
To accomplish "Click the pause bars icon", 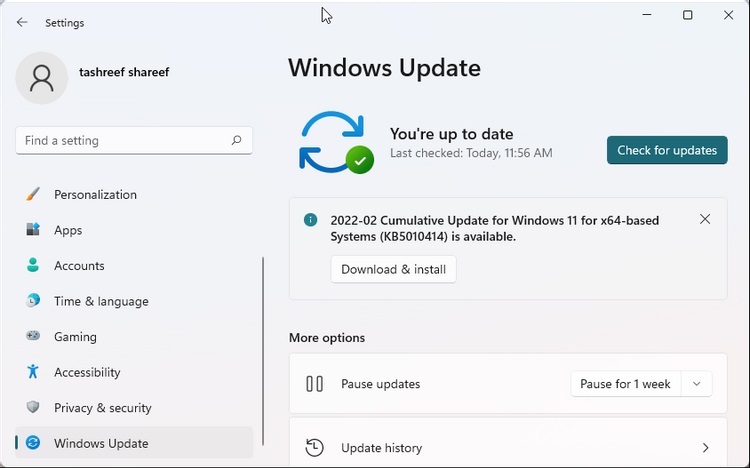I will pyautogui.click(x=314, y=384).
